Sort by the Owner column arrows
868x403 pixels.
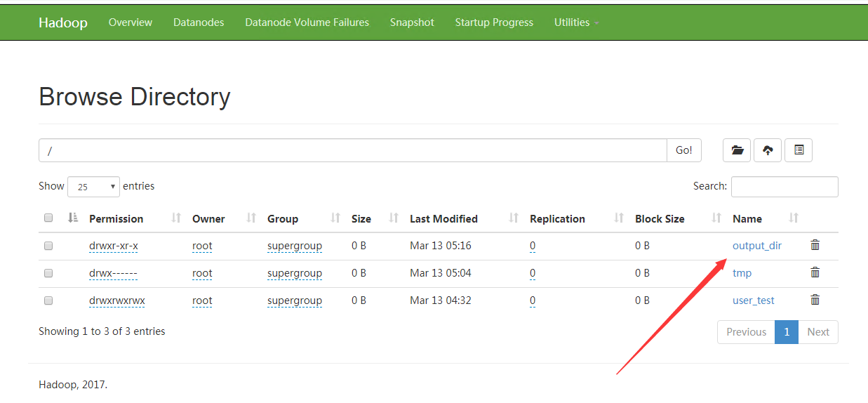click(251, 218)
